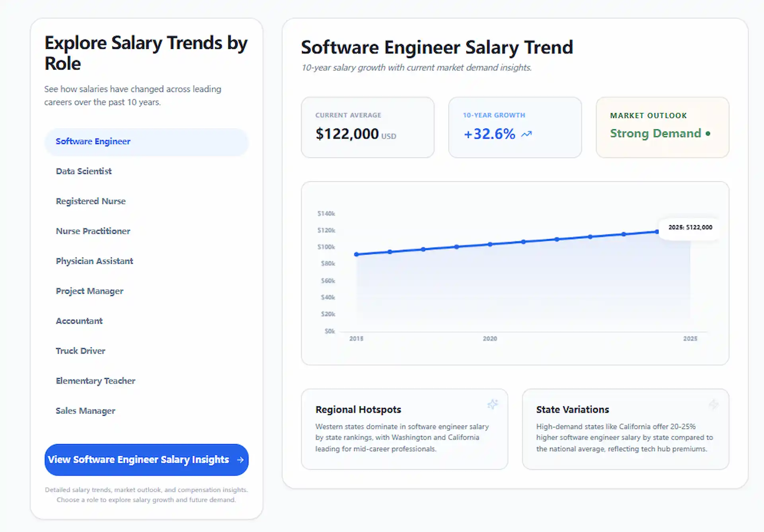
Task: Click the green dot beside Strong Demand
Action: (x=708, y=134)
